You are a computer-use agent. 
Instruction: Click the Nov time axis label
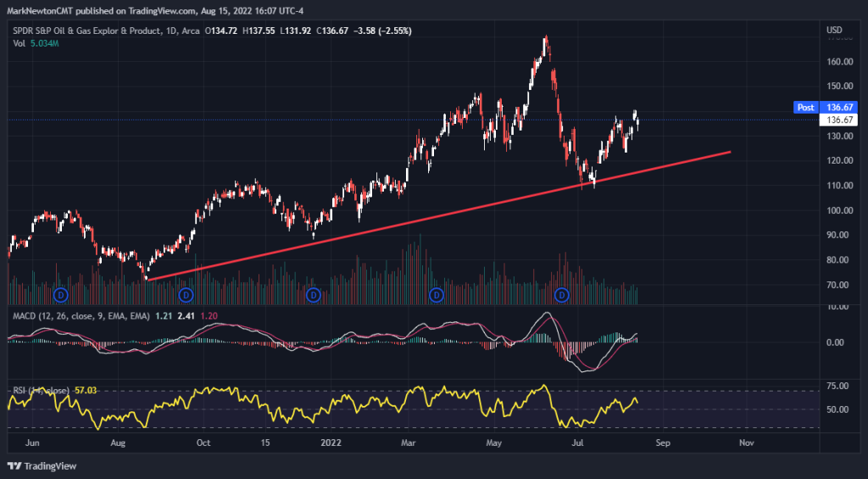pyautogui.click(x=747, y=443)
